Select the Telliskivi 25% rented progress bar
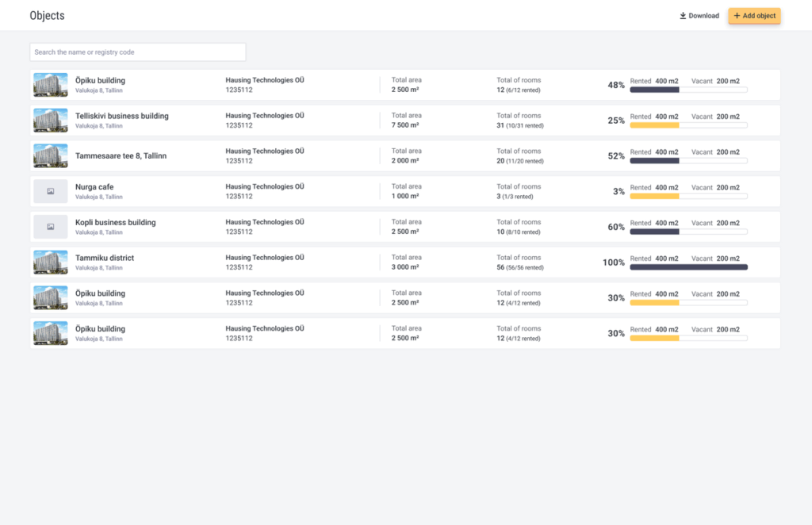 pos(688,125)
